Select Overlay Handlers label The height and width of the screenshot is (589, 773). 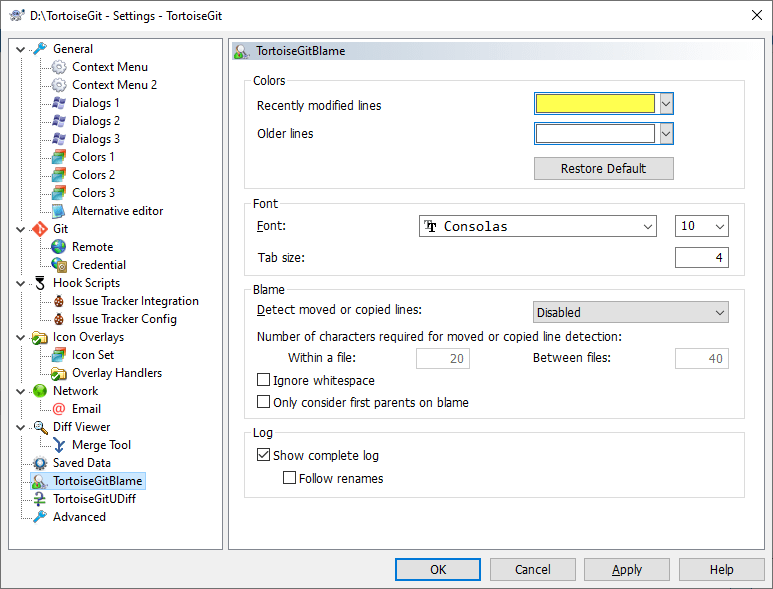[117, 373]
